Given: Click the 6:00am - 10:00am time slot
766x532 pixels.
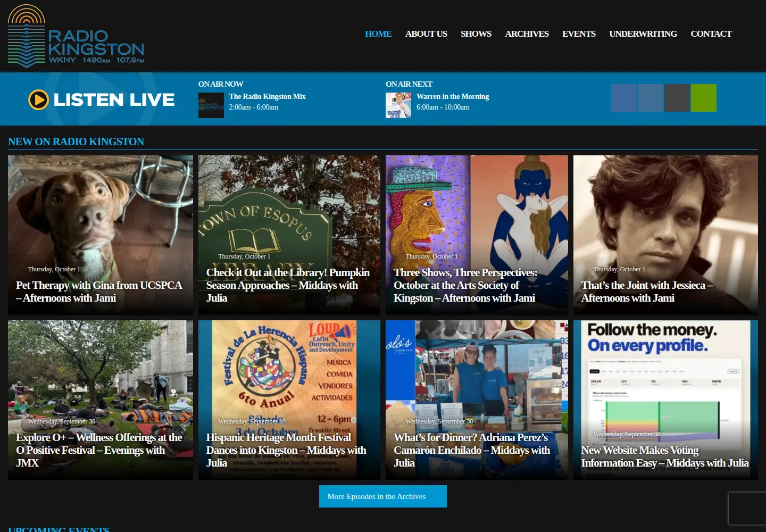Looking at the screenshot, I should pyautogui.click(x=443, y=107).
